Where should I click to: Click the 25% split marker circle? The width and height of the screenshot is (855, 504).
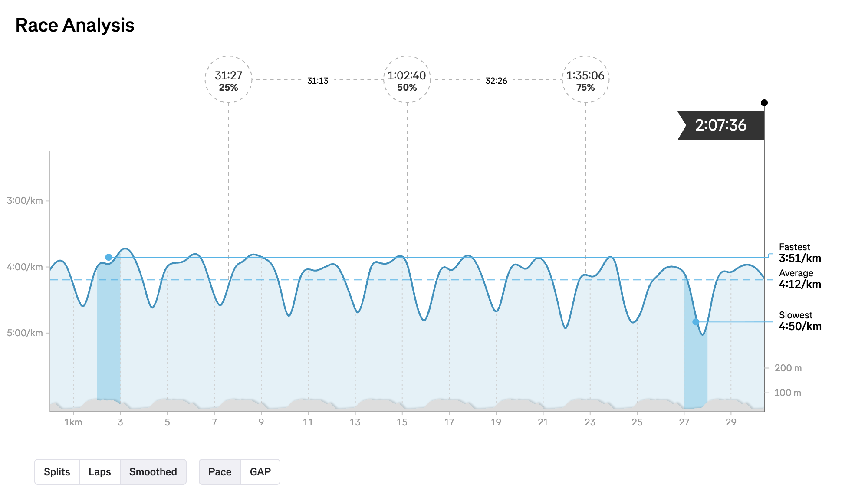pyautogui.click(x=228, y=80)
